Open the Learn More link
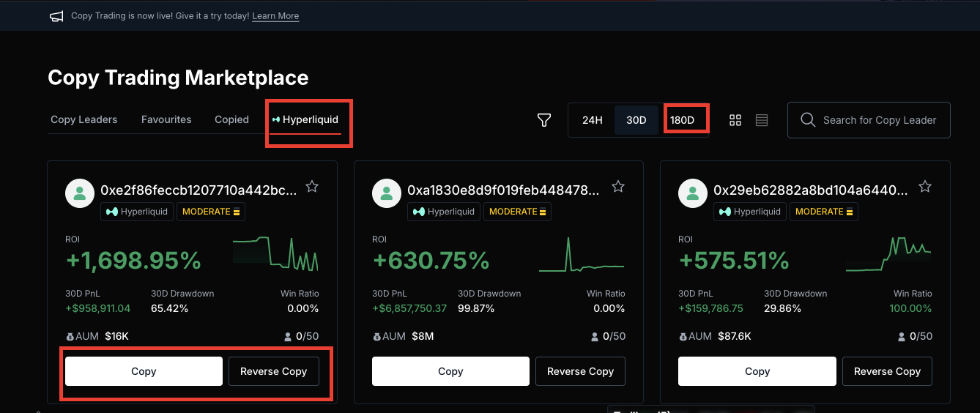 [x=275, y=16]
